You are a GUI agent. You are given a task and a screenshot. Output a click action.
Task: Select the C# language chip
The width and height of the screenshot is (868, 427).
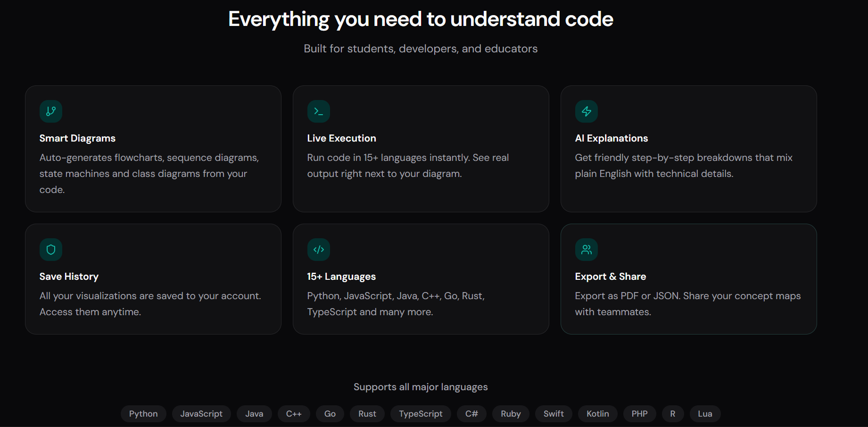[x=471, y=414]
